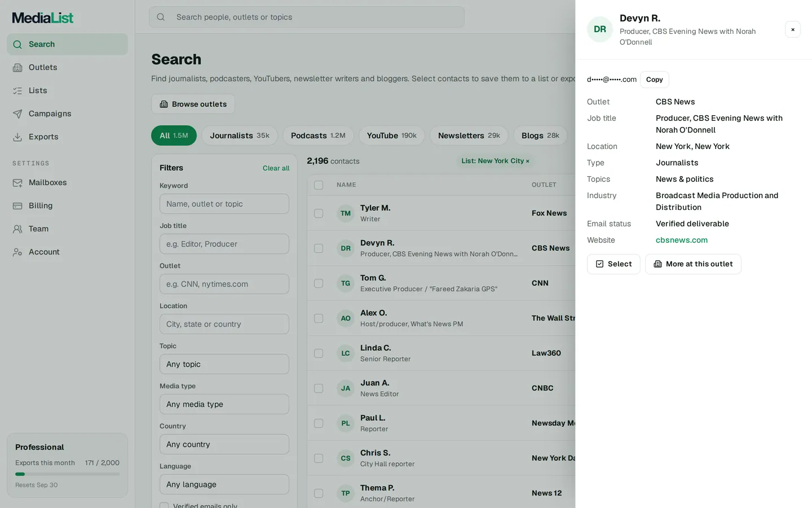The image size is (812, 508).
Task: Click the Keyword filter input
Action: click(224, 204)
